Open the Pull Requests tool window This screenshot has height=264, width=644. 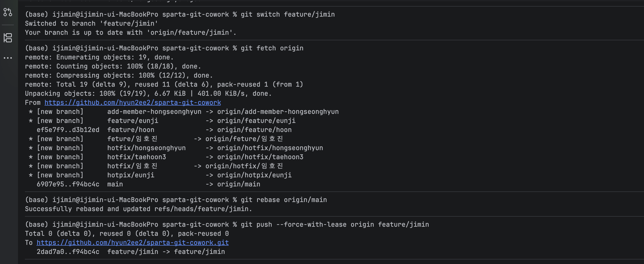point(8,12)
